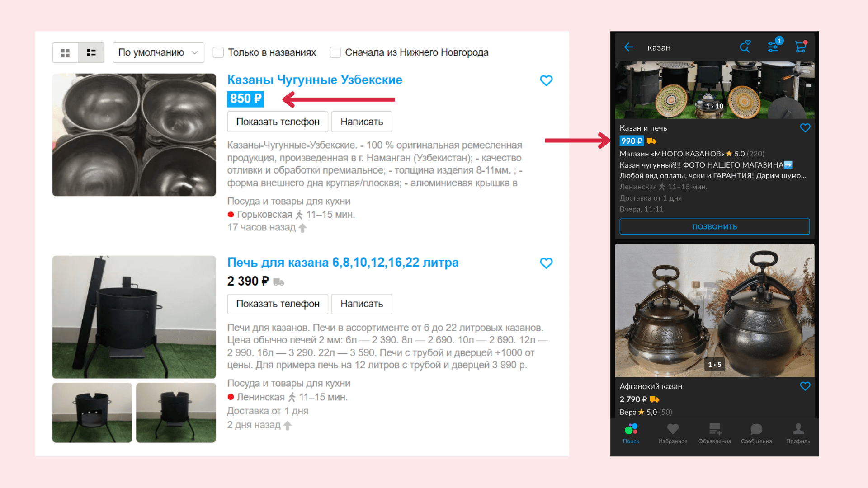The width and height of the screenshot is (868, 488).
Task: Check Сначала из Нижнего Новгорода option
Action: point(335,52)
